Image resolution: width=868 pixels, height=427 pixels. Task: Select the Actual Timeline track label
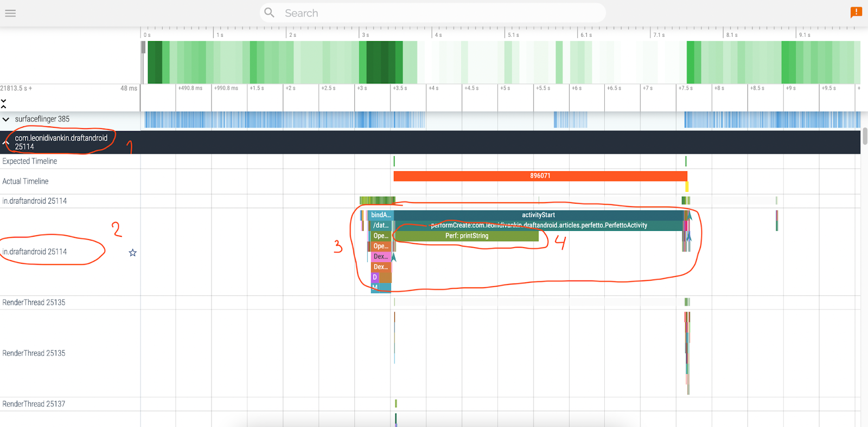(25, 182)
